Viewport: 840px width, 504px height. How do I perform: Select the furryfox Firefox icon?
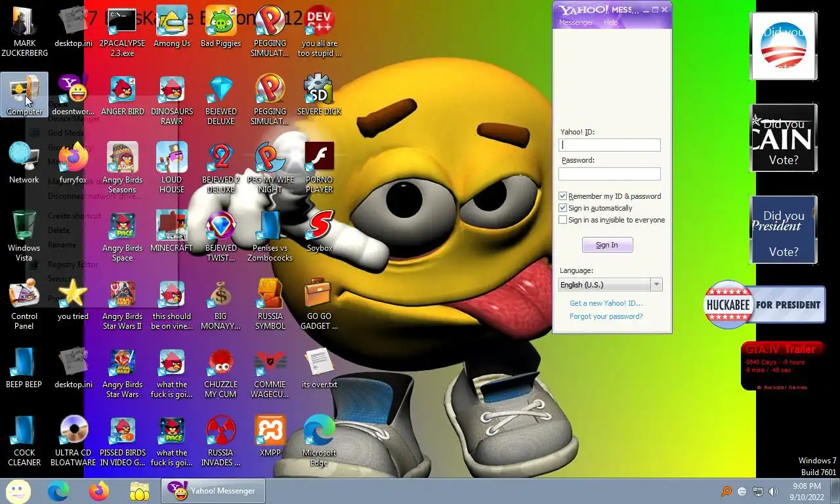(x=73, y=163)
